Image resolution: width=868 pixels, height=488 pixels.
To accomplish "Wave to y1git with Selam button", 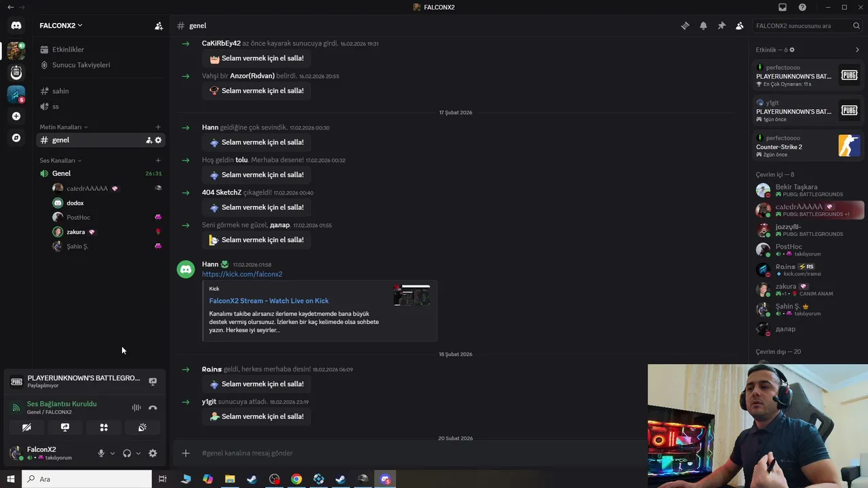I will click(256, 416).
